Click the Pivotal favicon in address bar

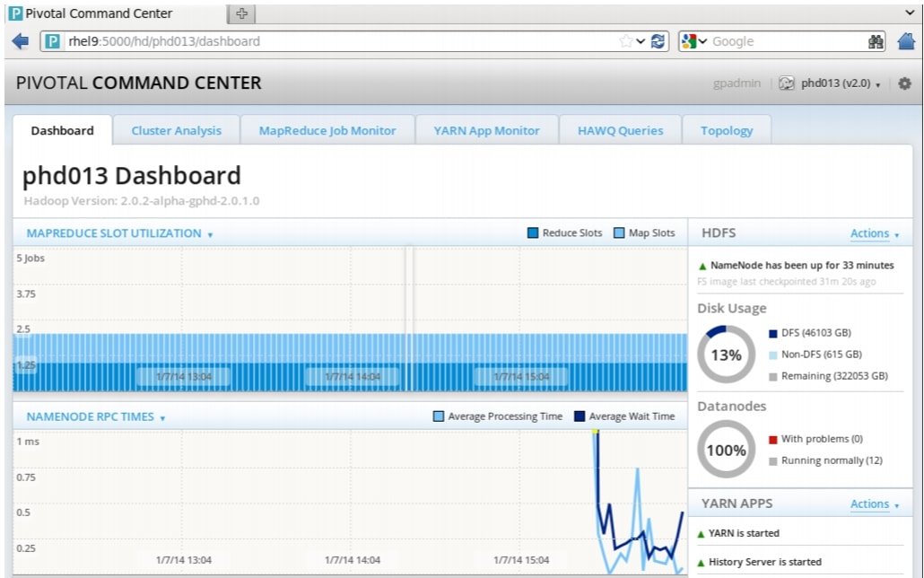click(x=53, y=41)
